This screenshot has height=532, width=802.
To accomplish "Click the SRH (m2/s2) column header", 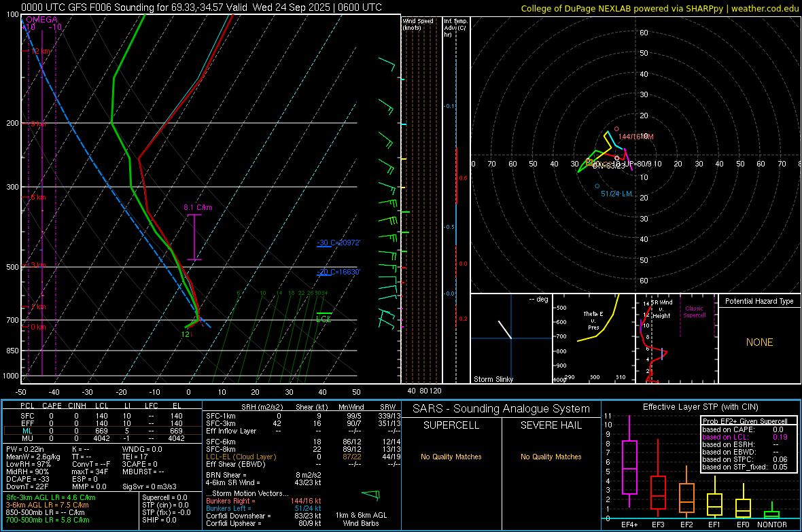I will tap(262, 407).
